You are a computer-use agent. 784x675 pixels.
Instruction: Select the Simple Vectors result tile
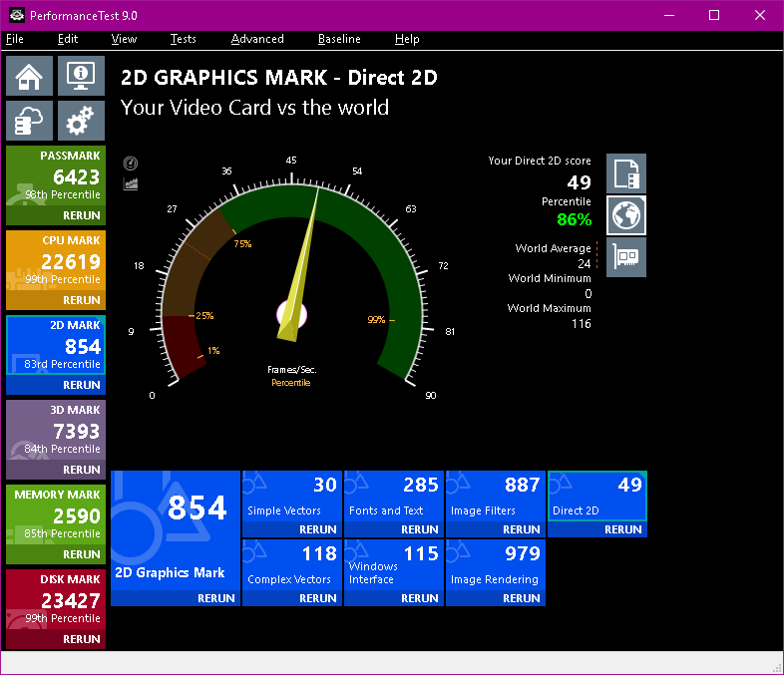pos(292,497)
